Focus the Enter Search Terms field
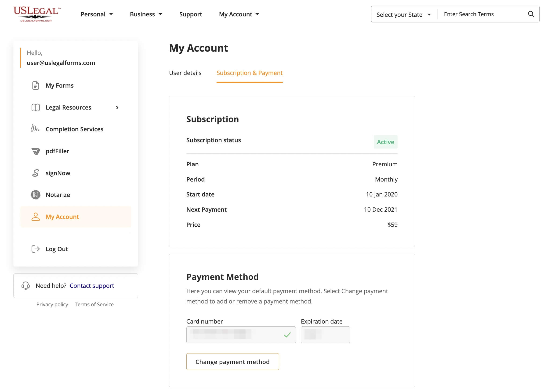544x392 pixels. click(x=482, y=14)
